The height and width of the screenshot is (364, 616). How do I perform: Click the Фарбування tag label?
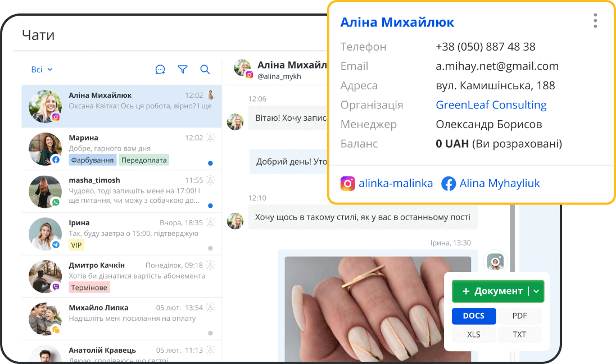pyautogui.click(x=93, y=160)
